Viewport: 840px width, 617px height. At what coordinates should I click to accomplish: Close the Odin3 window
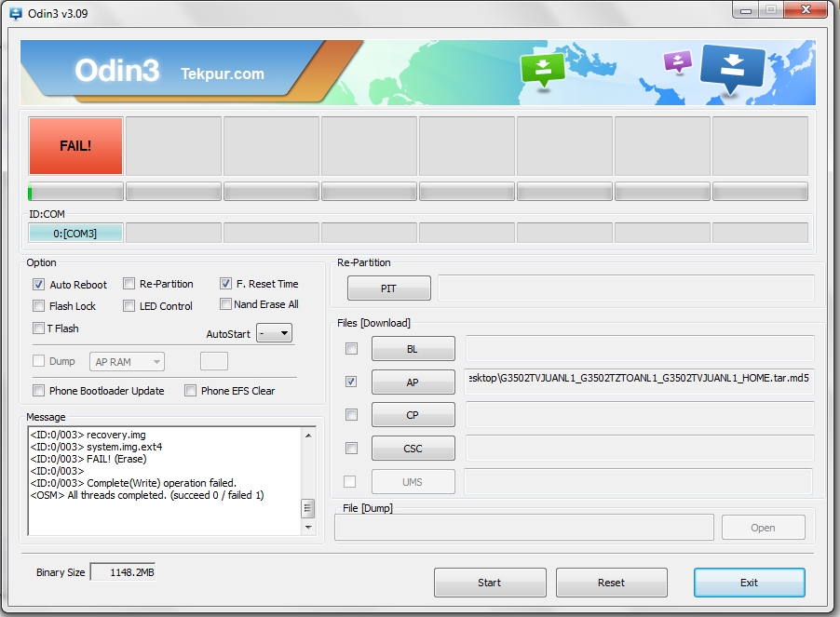pyautogui.click(x=806, y=9)
